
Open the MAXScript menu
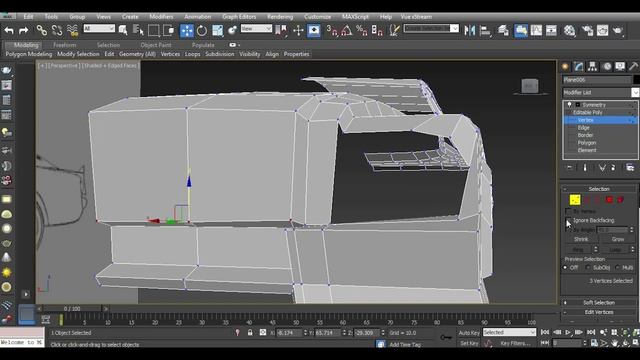(x=355, y=17)
